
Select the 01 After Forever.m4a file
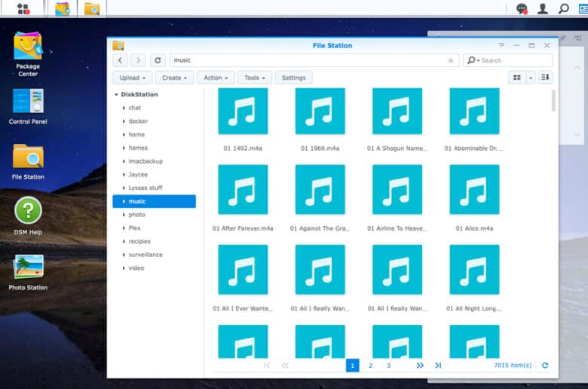click(243, 198)
